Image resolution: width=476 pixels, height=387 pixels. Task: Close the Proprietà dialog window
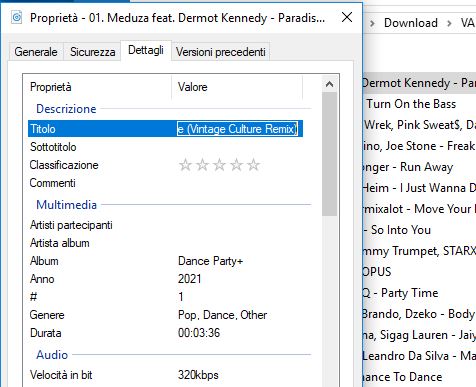[347, 17]
